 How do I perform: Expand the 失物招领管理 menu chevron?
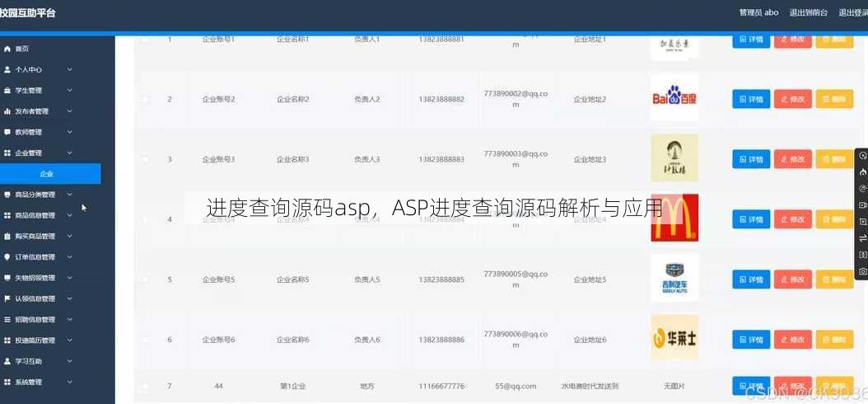coord(70,278)
